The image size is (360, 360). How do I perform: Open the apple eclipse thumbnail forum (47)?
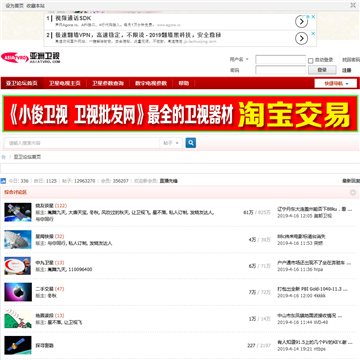(x=18, y=292)
